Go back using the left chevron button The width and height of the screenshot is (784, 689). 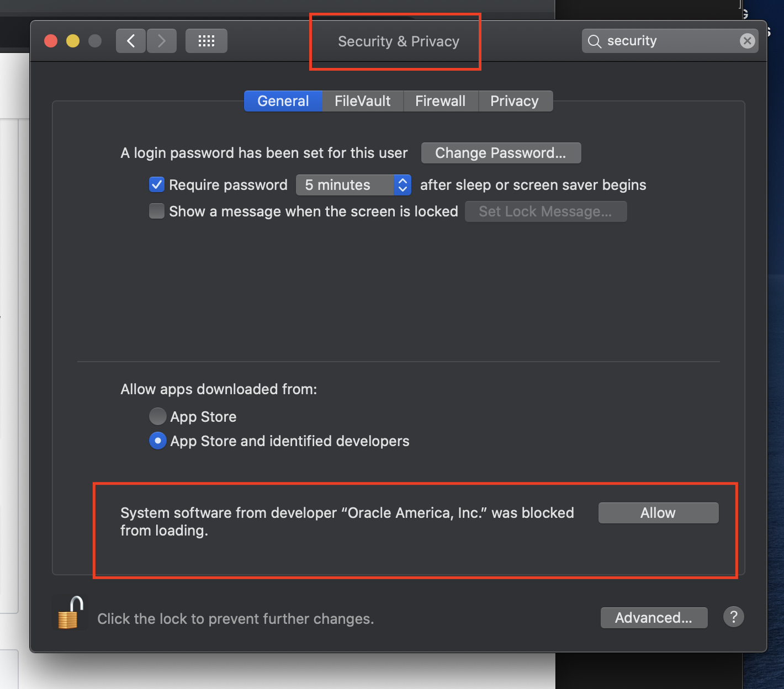[131, 41]
